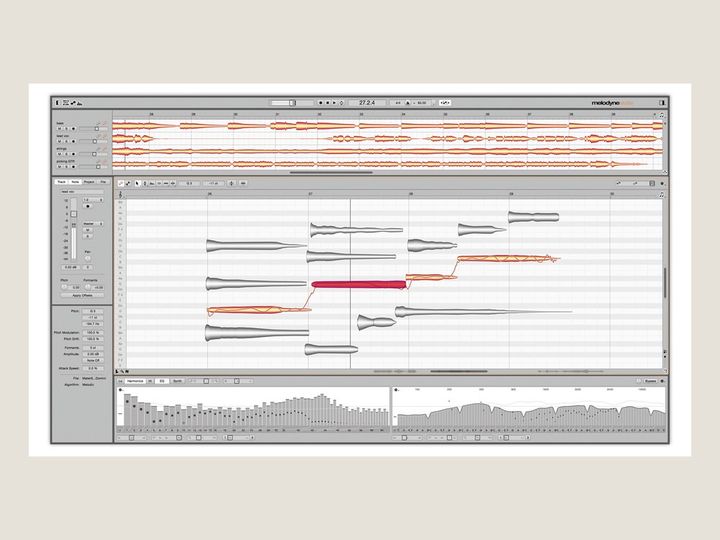Click the Pan knob in track inspector
Viewport: 720px width, 540px height.
pyautogui.click(x=88, y=259)
